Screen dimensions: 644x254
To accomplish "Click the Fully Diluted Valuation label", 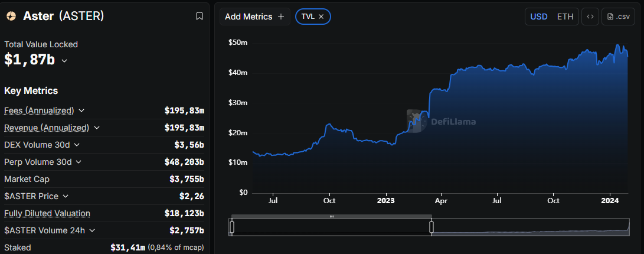I will (47, 213).
